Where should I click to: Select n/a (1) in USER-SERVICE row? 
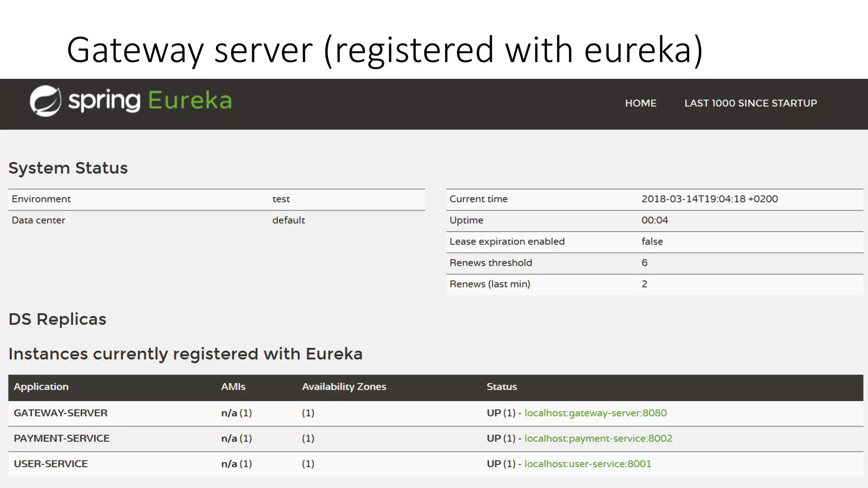(236, 464)
